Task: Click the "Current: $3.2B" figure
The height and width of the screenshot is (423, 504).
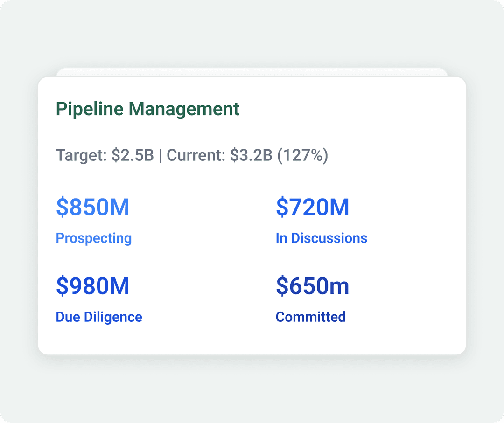Action: click(219, 155)
